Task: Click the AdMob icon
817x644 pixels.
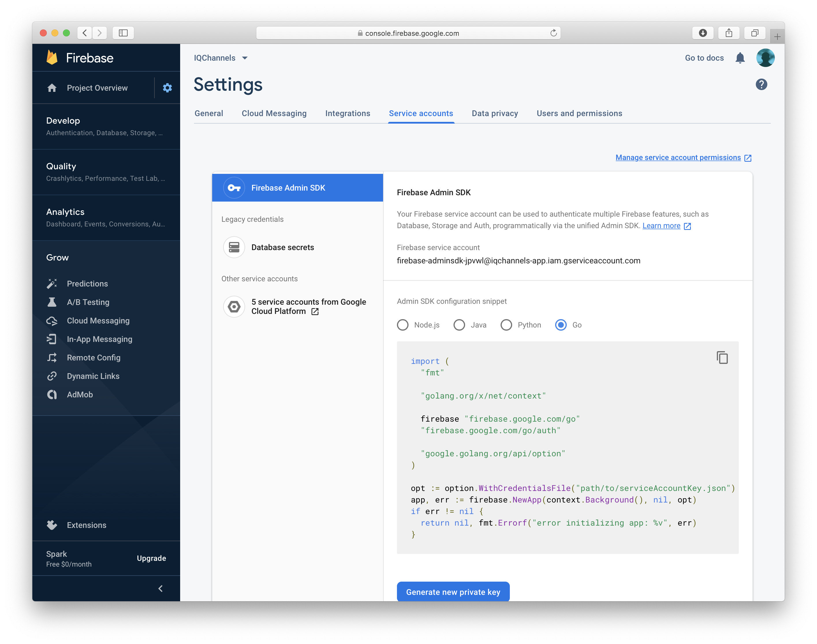Action: coord(52,394)
